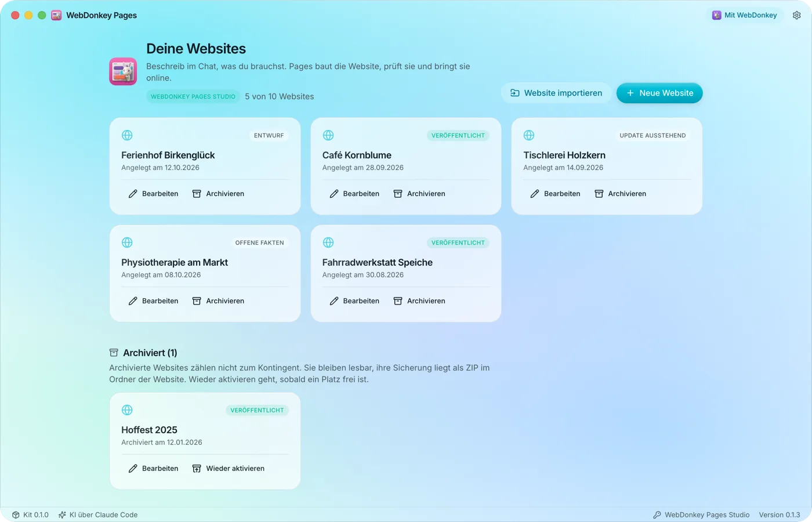Click the Archiviert section heading
812x522 pixels.
143,353
